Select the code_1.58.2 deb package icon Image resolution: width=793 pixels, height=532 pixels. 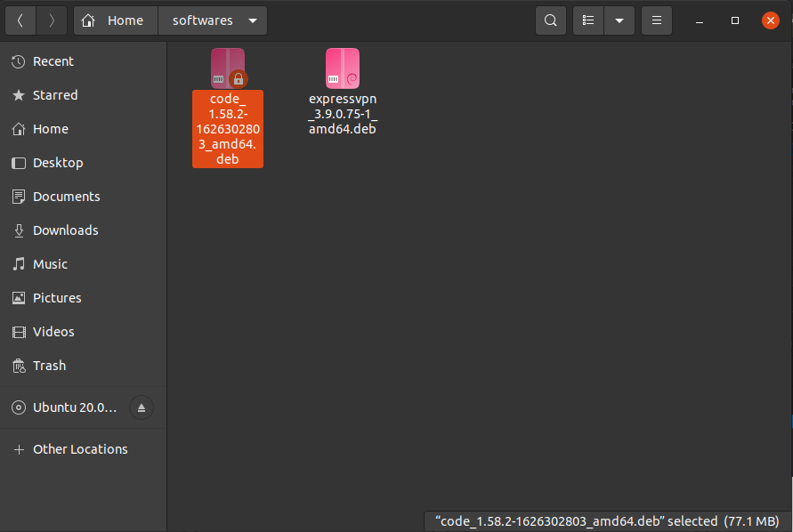pyautogui.click(x=228, y=69)
